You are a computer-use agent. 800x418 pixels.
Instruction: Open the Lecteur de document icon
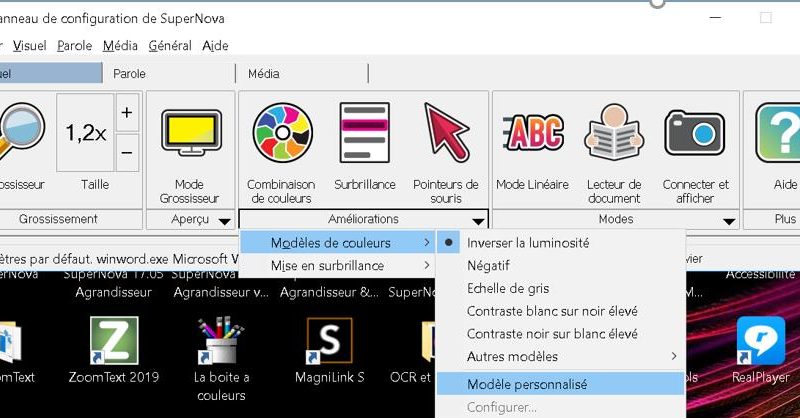coord(614,132)
